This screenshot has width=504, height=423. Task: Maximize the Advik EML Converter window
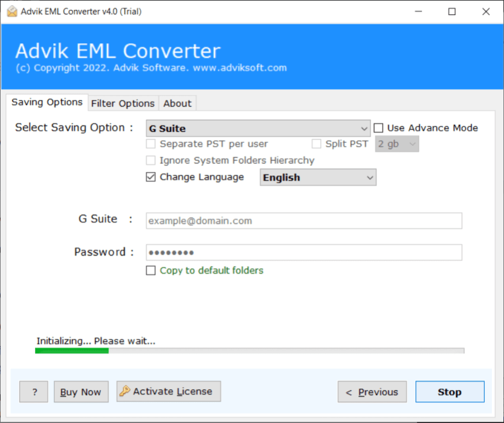click(x=452, y=12)
